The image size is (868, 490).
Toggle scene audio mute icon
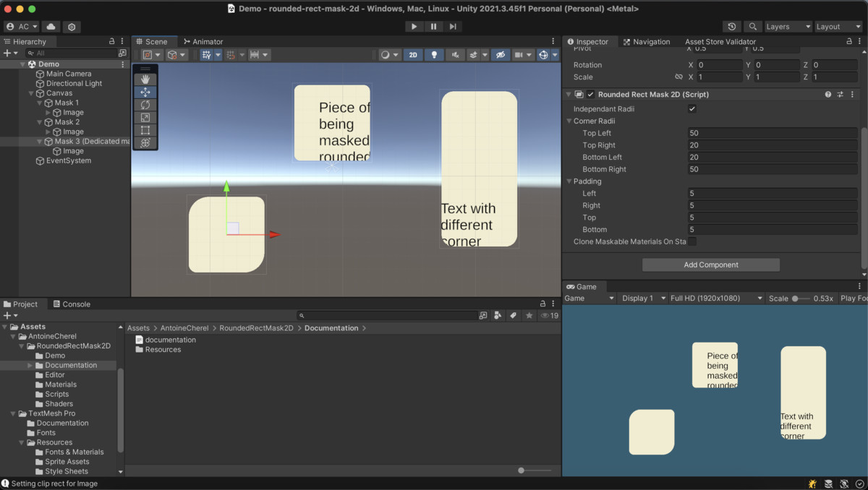(455, 55)
